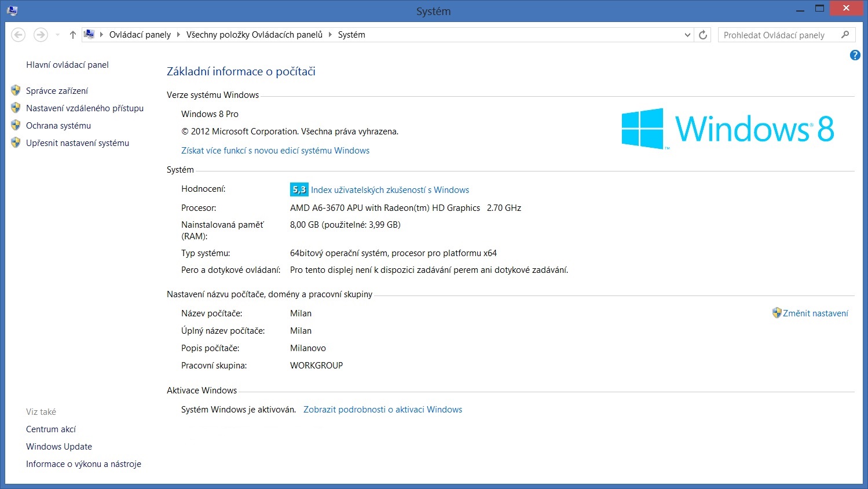This screenshot has height=489, width=868.
Task: Open Správce zařízení link
Action: tap(57, 91)
